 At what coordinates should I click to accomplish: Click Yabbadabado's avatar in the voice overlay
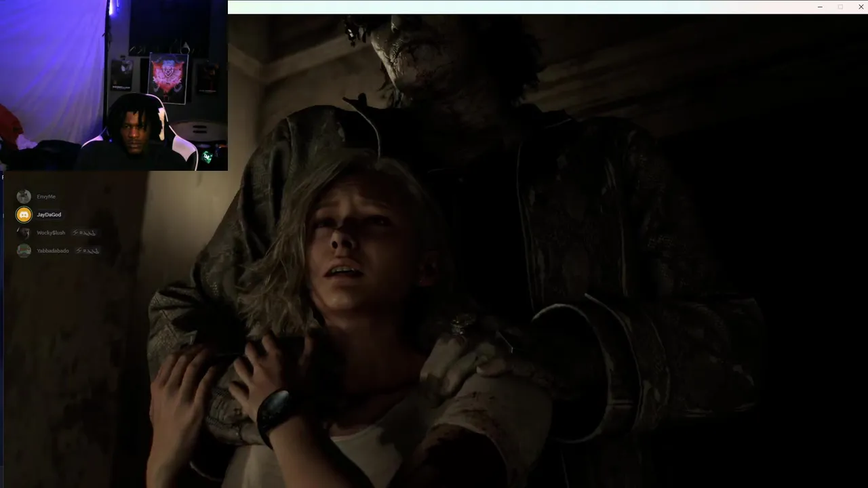coord(24,251)
